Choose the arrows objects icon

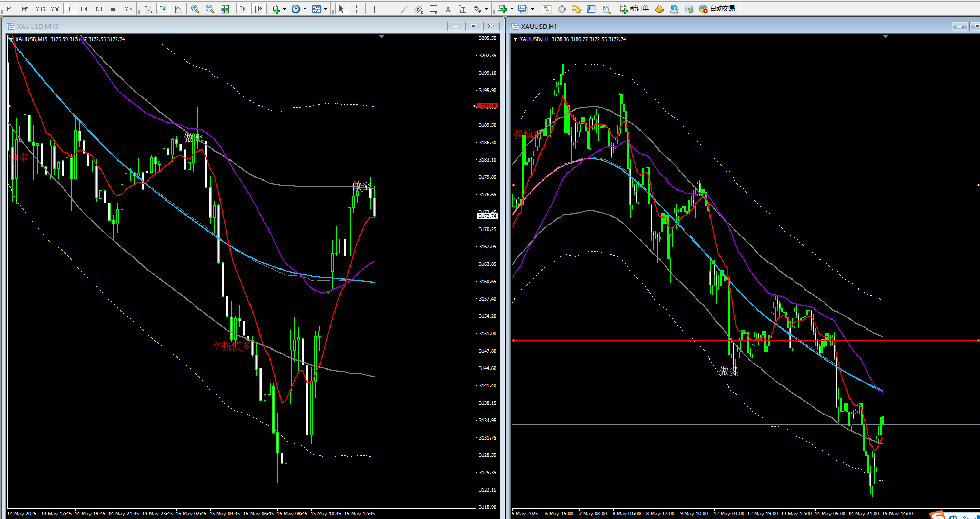point(477,9)
